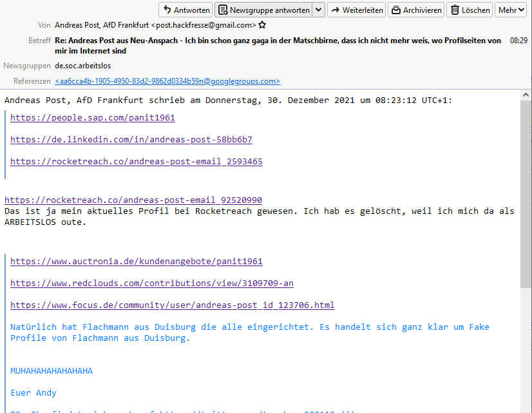
Task: Click the Von field label
Action: click(44, 25)
